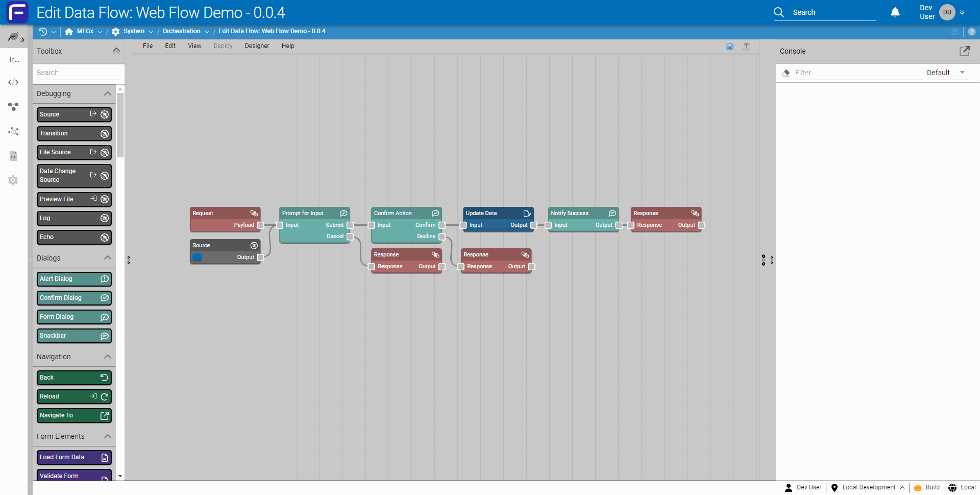Click the dots handle beside the Console panel

772,260
